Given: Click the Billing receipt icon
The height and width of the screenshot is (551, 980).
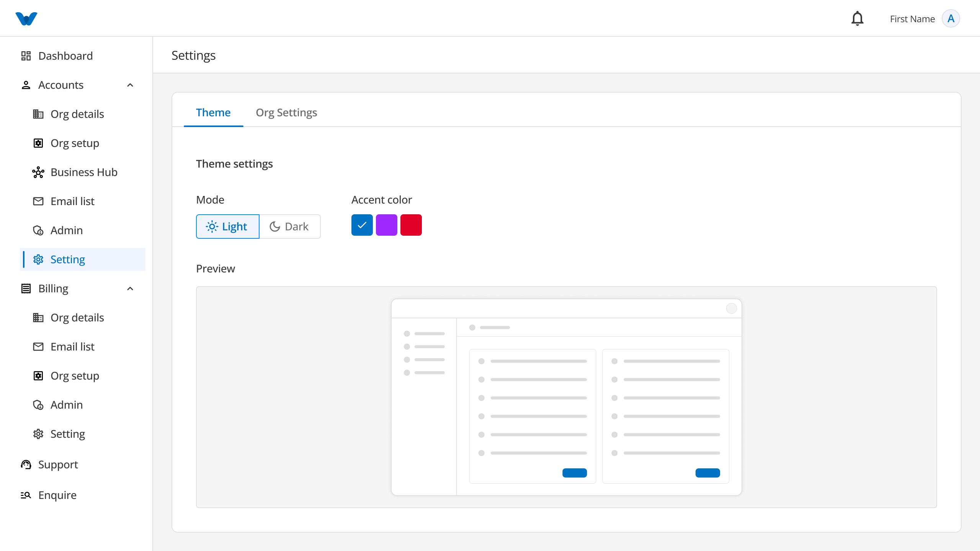Looking at the screenshot, I should click(26, 289).
